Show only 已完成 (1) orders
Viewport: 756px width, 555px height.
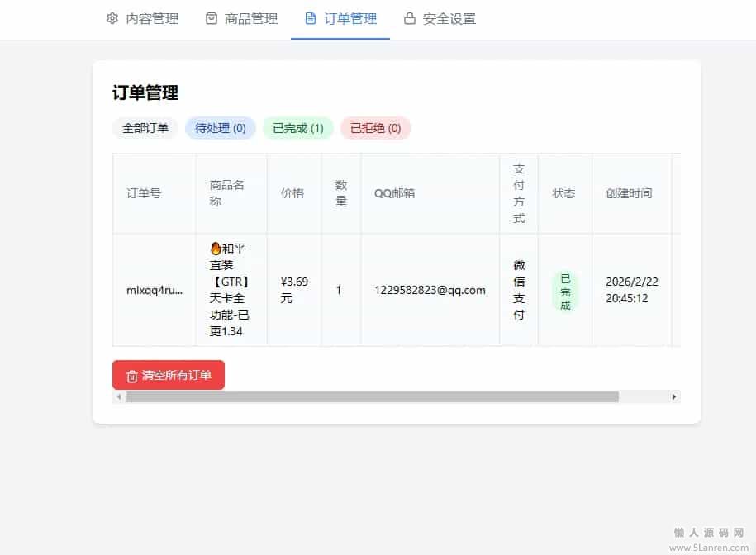[298, 128]
